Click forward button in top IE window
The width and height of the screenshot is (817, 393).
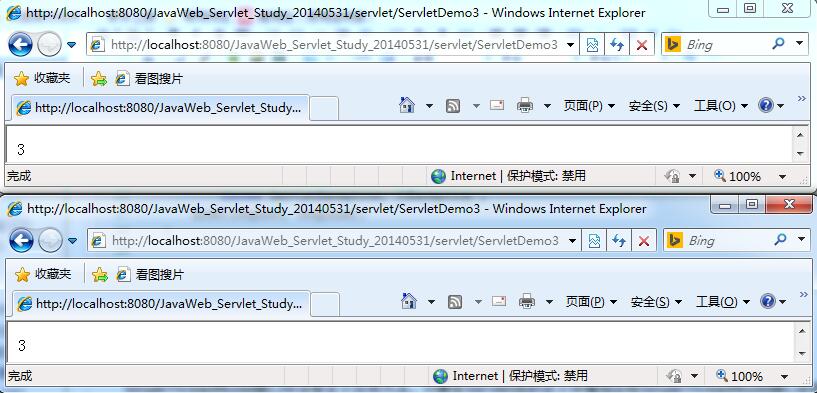[49, 45]
